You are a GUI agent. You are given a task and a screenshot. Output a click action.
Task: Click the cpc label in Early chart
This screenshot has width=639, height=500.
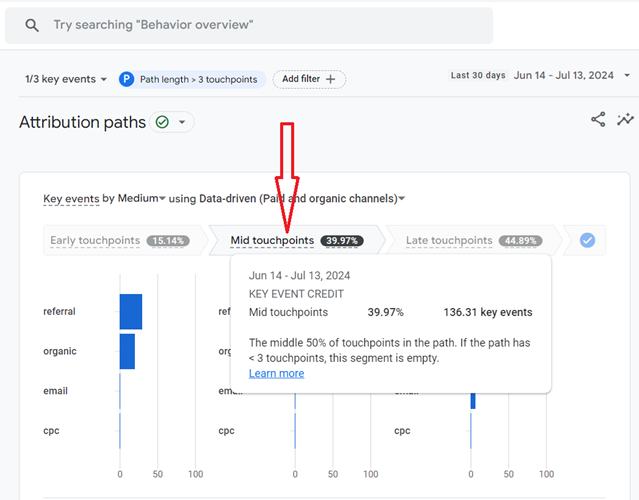(51, 431)
